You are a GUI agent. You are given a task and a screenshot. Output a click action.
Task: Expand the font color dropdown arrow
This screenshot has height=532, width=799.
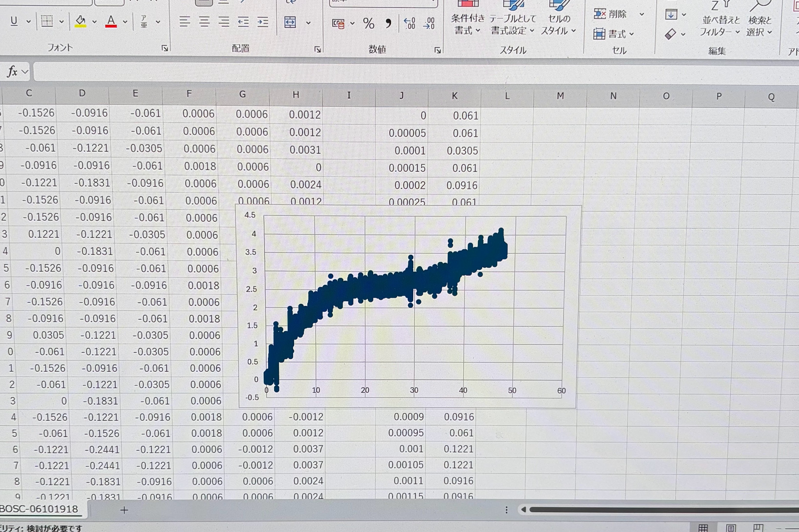pos(125,22)
